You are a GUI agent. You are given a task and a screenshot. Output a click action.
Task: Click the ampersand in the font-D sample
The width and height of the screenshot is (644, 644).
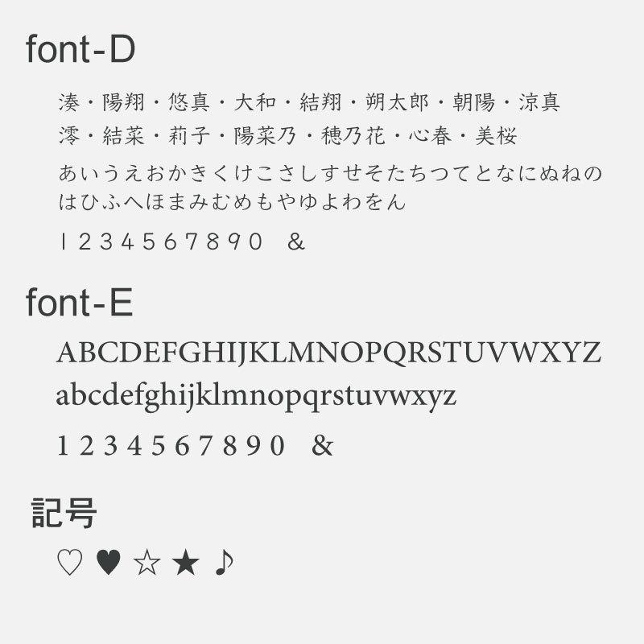(x=296, y=242)
